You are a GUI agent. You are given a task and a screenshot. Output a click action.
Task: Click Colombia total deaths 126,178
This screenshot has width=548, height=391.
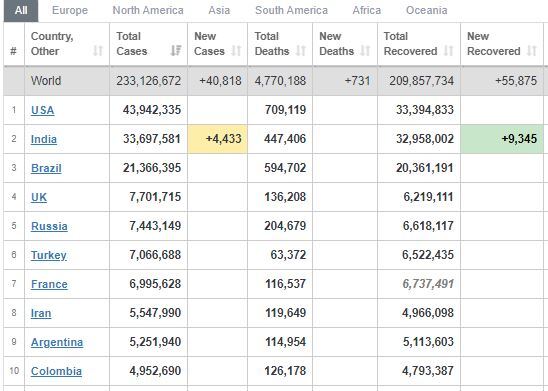tap(285, 371)
